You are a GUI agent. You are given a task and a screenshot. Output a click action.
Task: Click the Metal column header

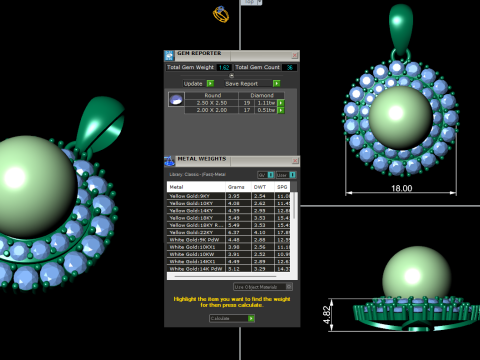click(x=196, y=187)
